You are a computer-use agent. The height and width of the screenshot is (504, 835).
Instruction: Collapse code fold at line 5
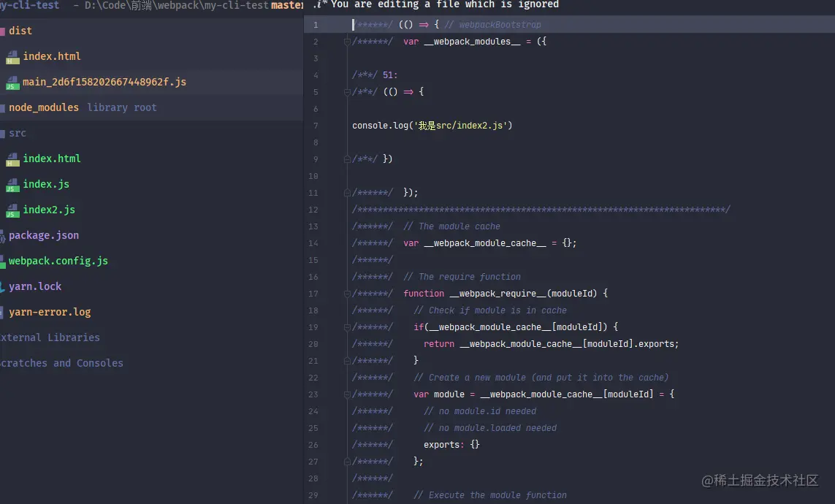click(x=347, y=92)
